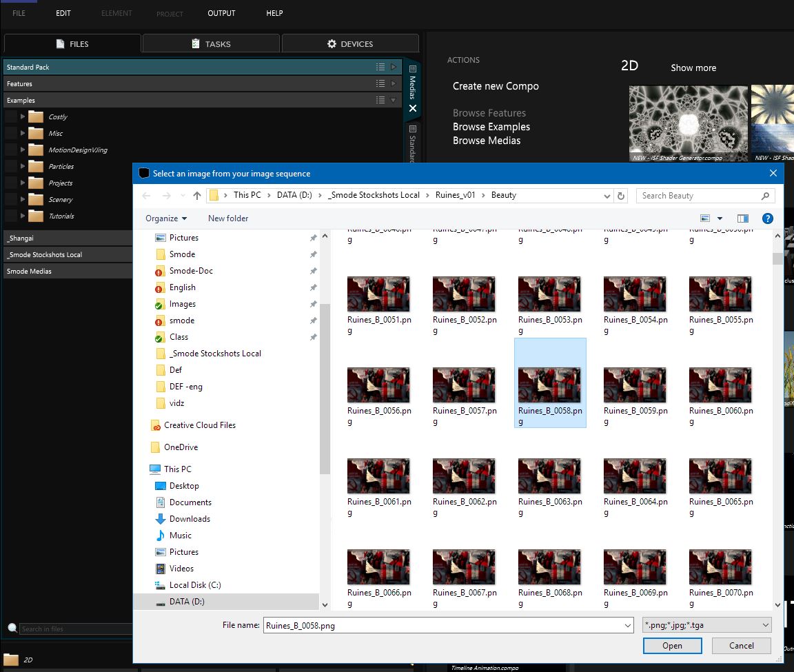Screen dimensions: 794x672
Task: Toggle the checkbox beside Particles folder
Action: (11, 166)
